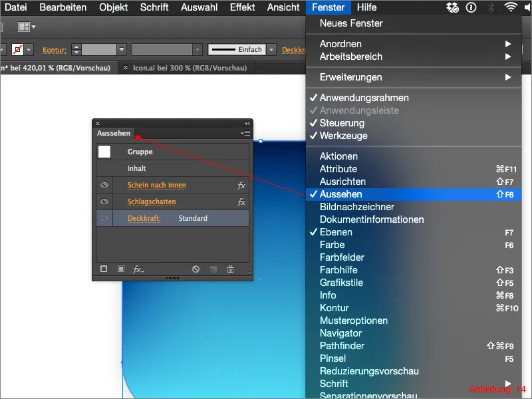
Task: Collapse Aussehen panel with double-arrow icon
Action: 247,124
